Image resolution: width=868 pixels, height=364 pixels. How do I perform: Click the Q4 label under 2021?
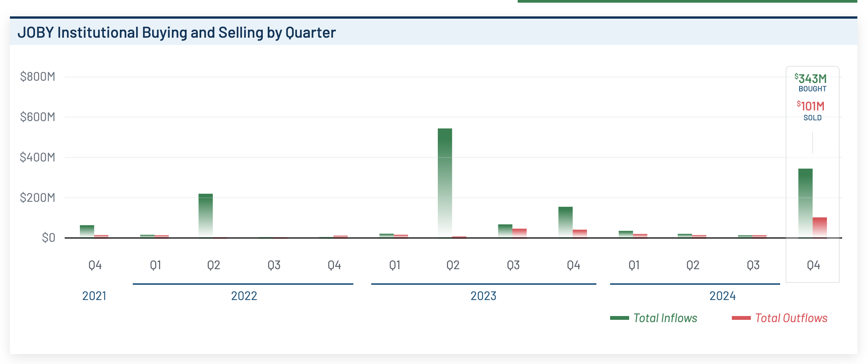95,265
